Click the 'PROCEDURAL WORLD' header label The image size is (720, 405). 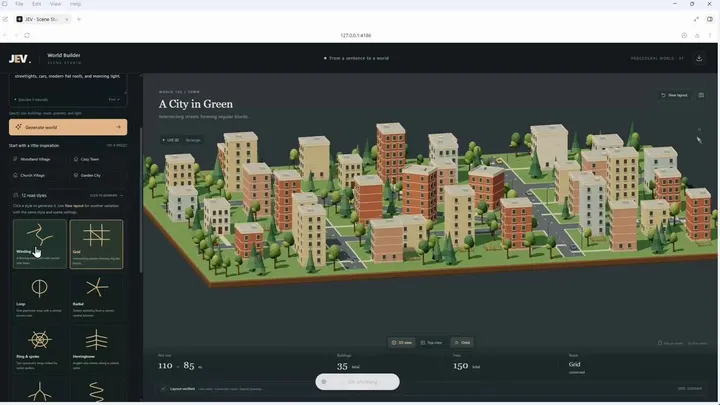point(657,59)
